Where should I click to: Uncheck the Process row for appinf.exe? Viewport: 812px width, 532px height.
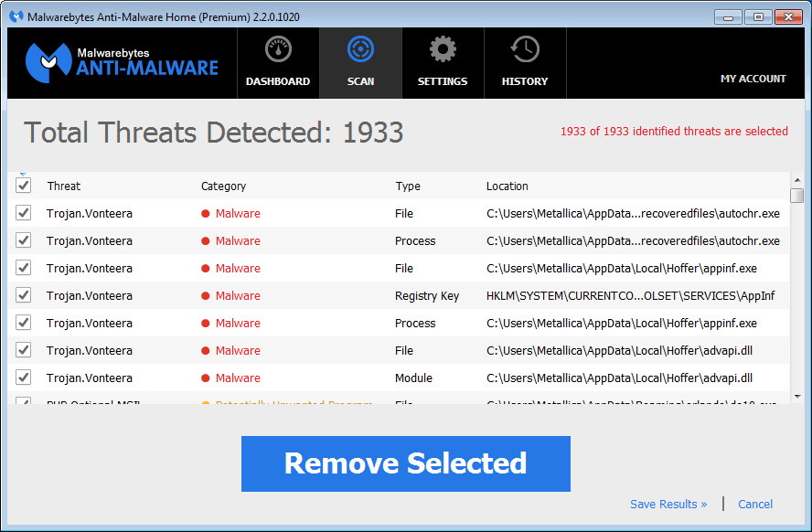pyautogui.click(x=23, y=323)
